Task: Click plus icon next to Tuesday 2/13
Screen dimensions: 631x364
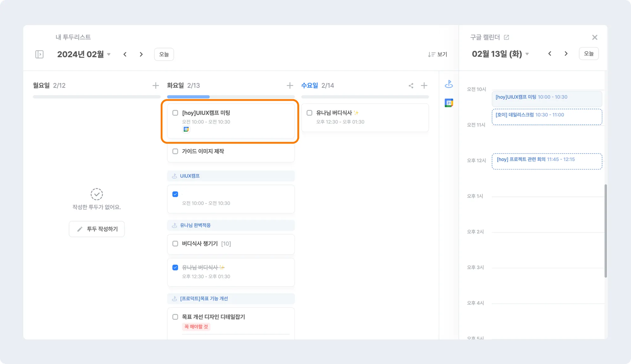Action: [x=290, y=86]
